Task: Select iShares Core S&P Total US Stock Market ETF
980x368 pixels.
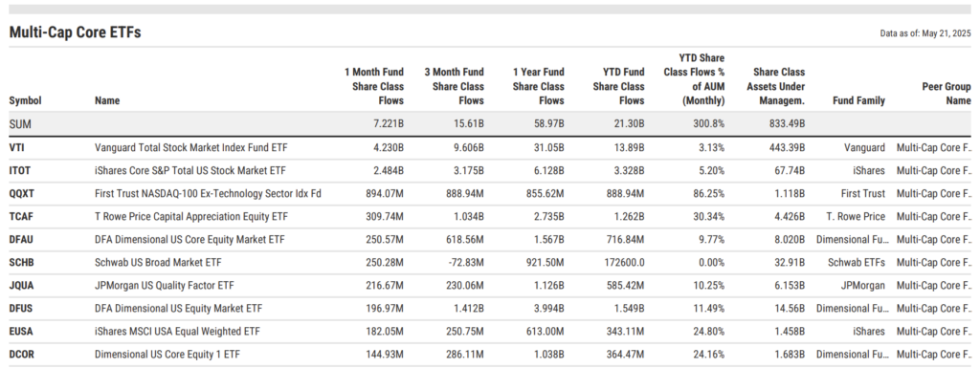Action: (x=190, y=171)
